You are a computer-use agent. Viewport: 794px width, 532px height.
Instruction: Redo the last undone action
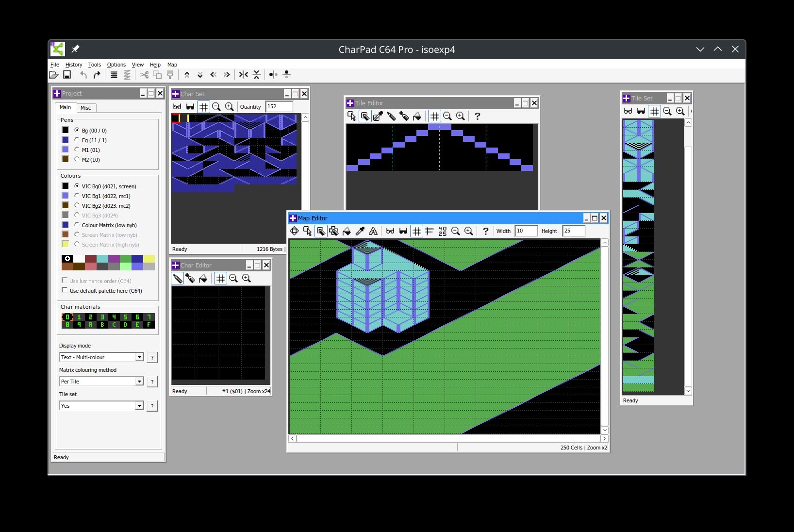click(x=97, y=75)
